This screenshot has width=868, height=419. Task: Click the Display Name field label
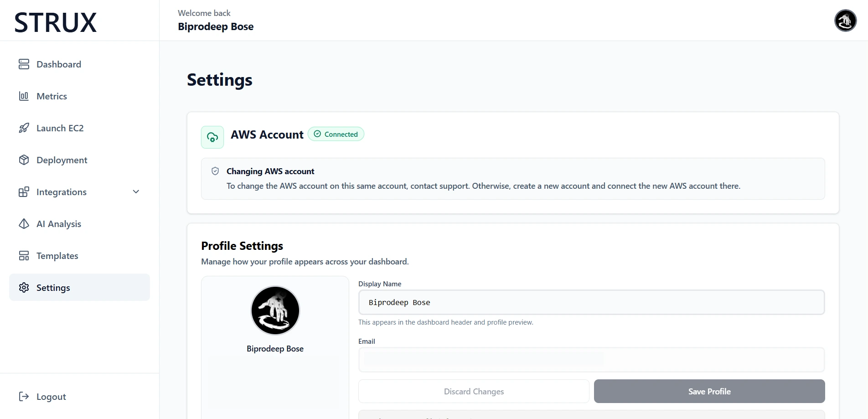click(x=380, y=284)
